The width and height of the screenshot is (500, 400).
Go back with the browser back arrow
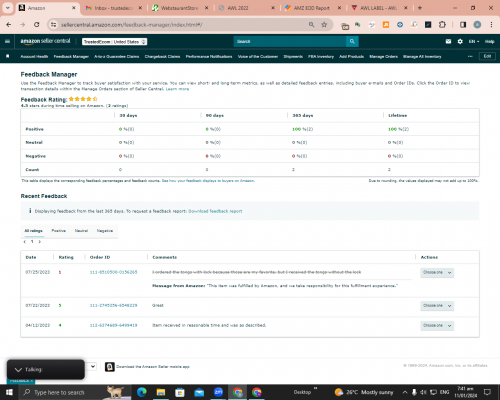pos(9,25)
